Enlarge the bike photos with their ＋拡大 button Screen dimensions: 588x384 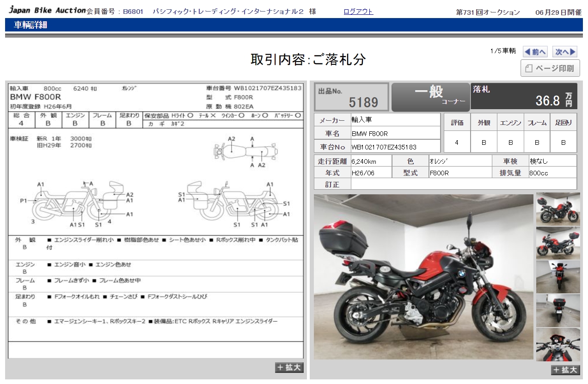(x=565, y=370)
